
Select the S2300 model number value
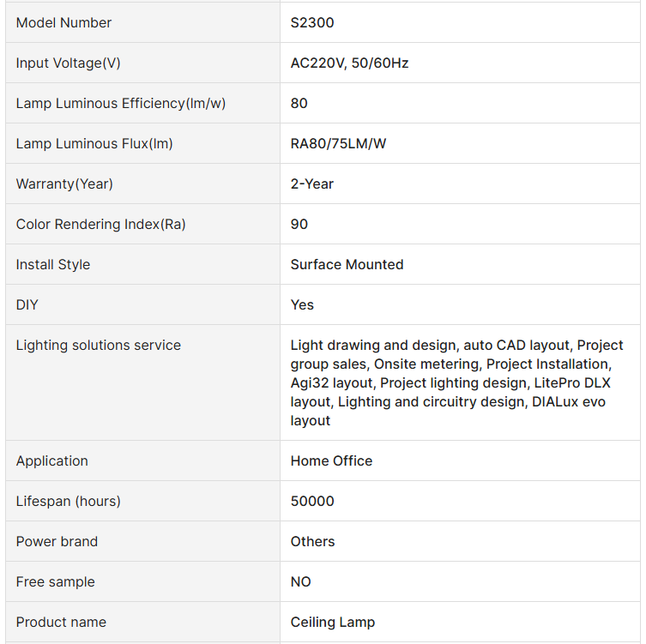[x=312, y=22]
